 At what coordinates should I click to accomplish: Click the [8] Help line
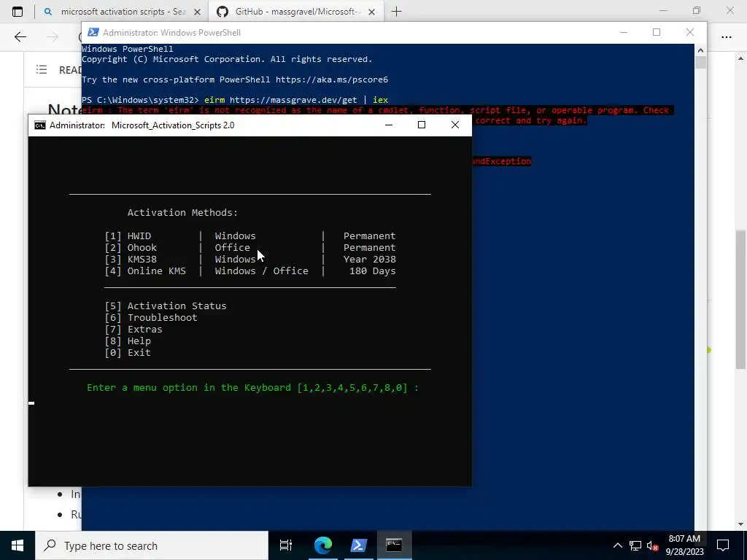tap(128, 341)
